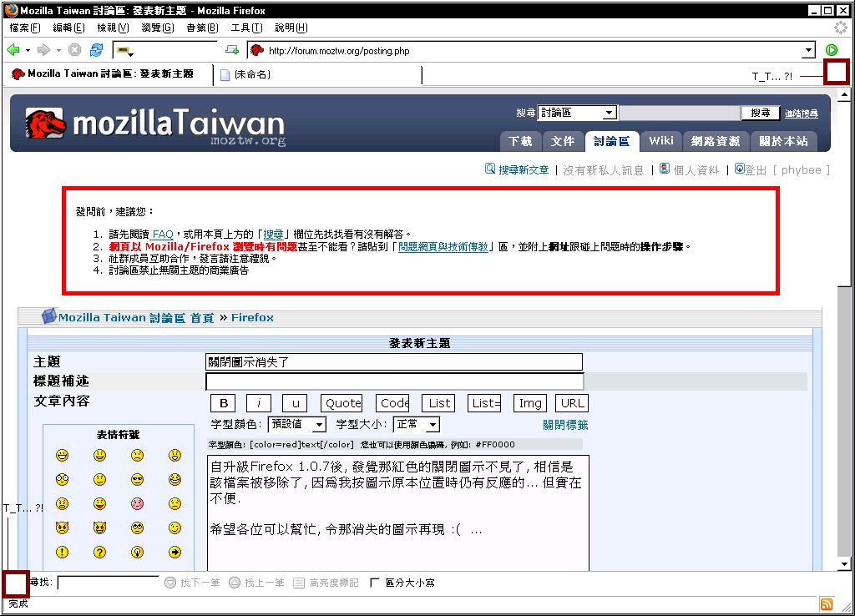Open the 編輯(E) menu

click(68, 28)
